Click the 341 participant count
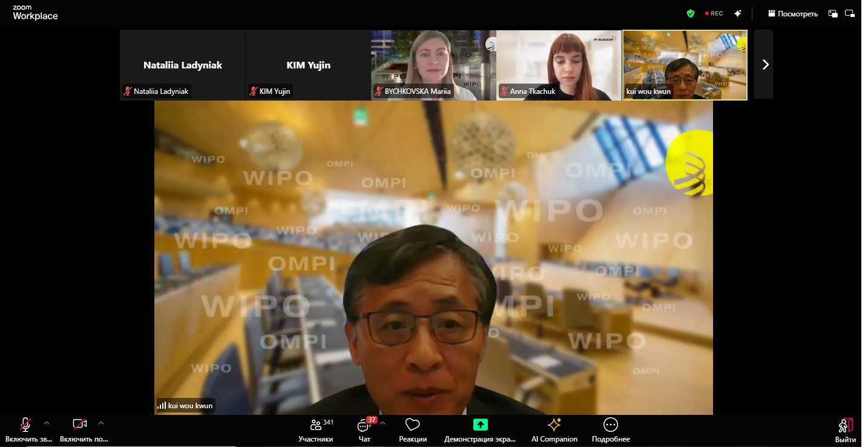 click(x=329, y=422)
